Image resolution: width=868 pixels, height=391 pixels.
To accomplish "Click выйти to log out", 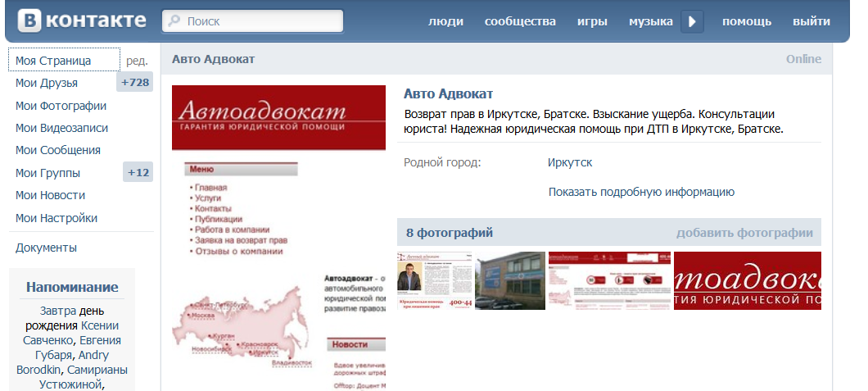I will 811,21.
